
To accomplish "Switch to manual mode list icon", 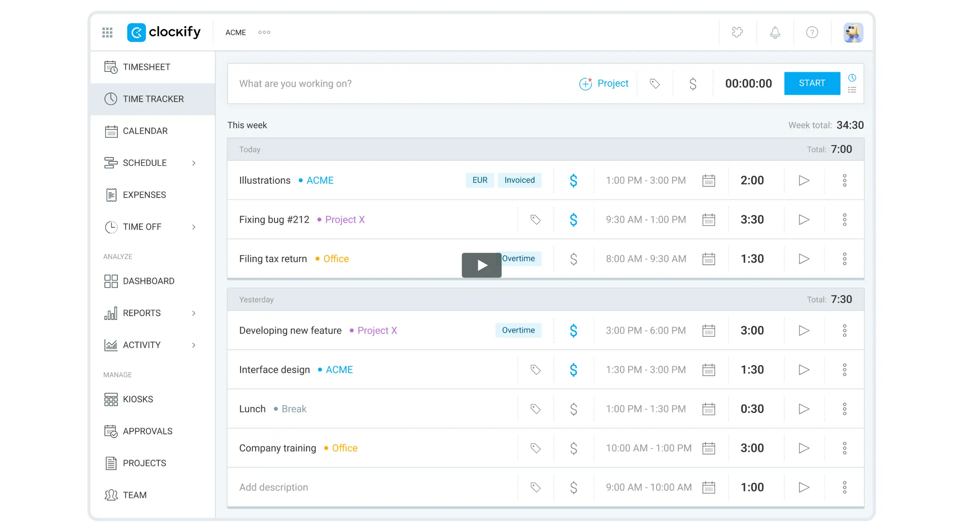I will click(852, 90).
